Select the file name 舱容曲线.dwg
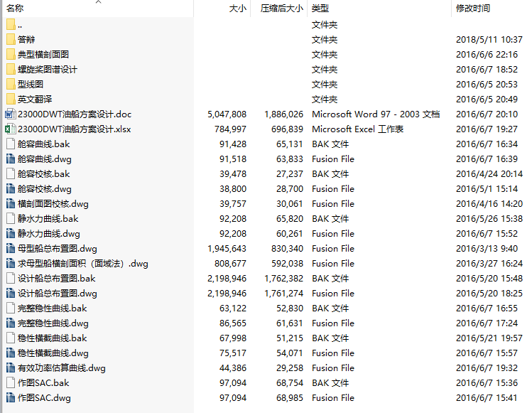The image size is (532, 413). pyautogui.click(x=45, y=159)
